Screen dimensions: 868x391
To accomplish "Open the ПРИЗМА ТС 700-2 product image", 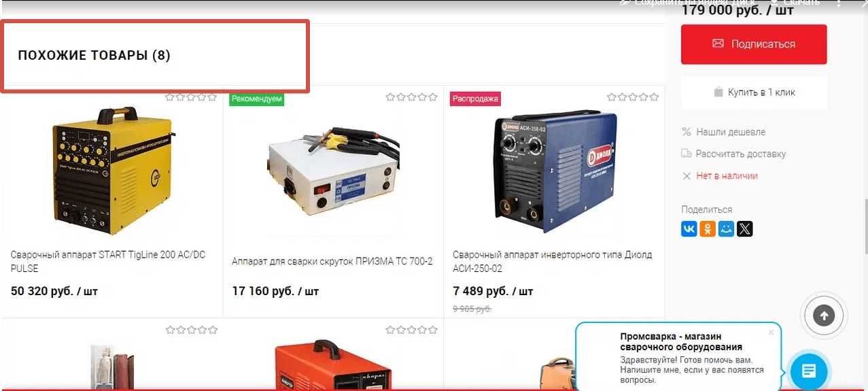I will click(x=333, y=170).
